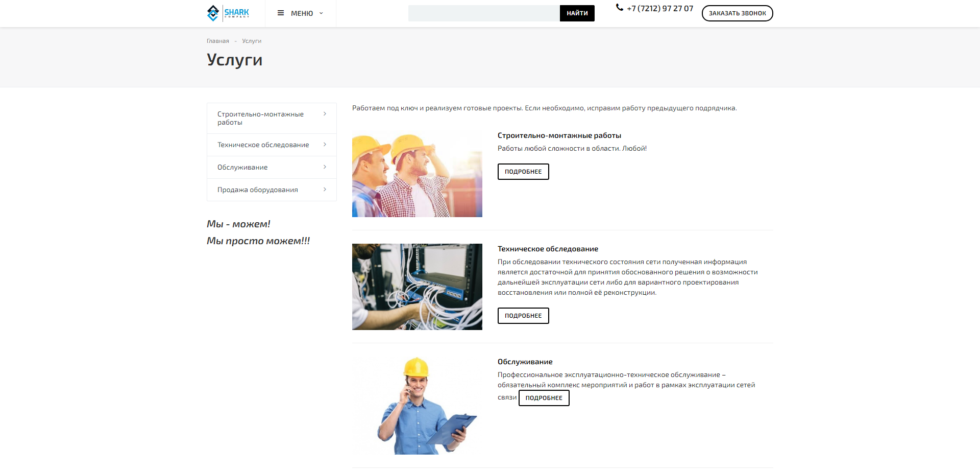The height and width of the screenshot is (470, 980).
Task: Open the МЕНЮ dropdown
Action: [300, 13]
